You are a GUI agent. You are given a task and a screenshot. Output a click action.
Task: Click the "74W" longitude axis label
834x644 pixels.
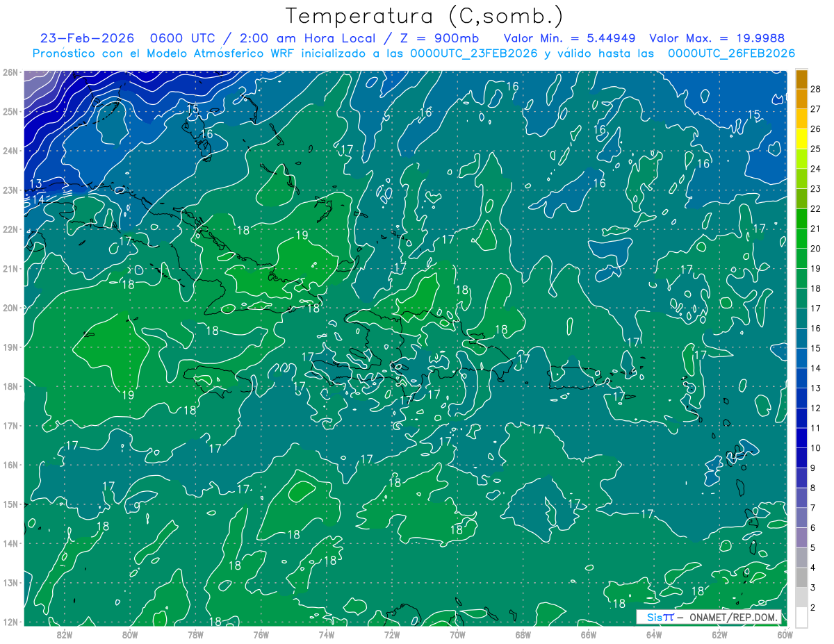327,634
